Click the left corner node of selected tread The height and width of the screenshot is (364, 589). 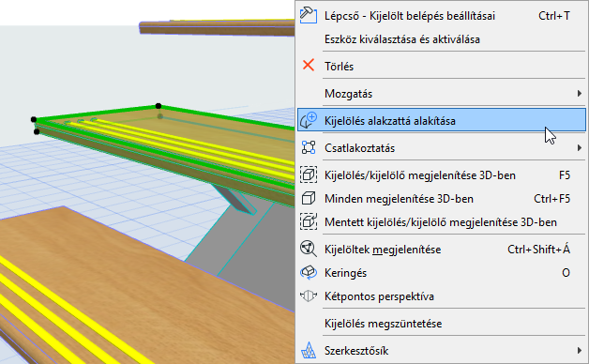[x=34, y=119]
